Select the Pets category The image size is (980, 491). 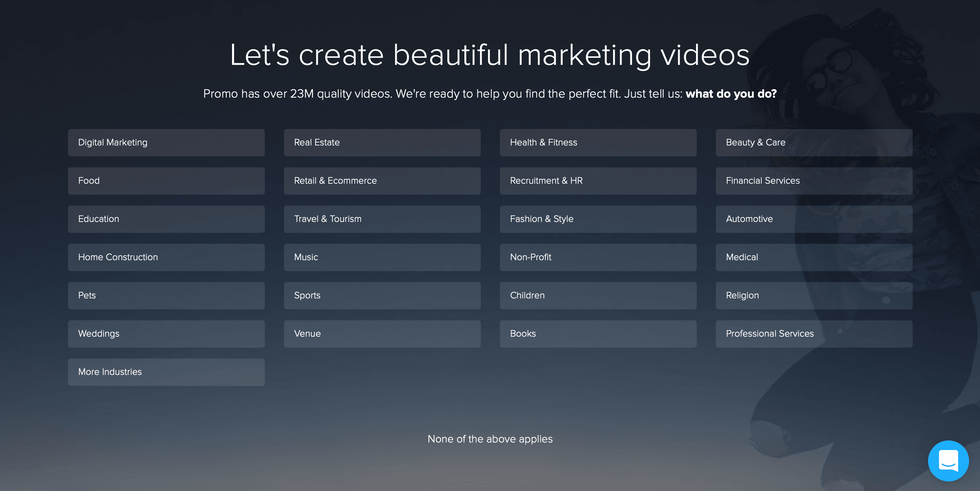tap(166, 296)
